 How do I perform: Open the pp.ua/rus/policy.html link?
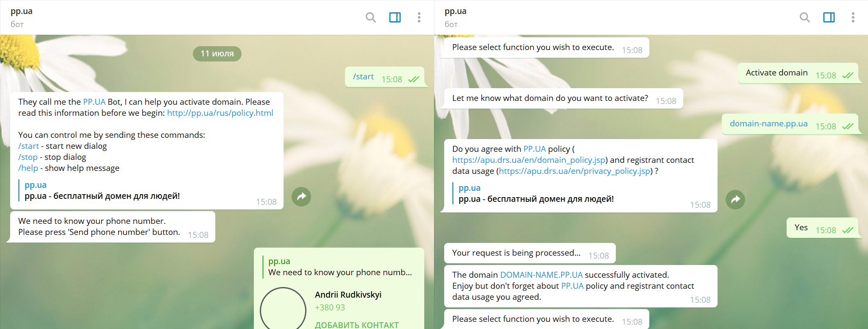[x=220, y=113]
